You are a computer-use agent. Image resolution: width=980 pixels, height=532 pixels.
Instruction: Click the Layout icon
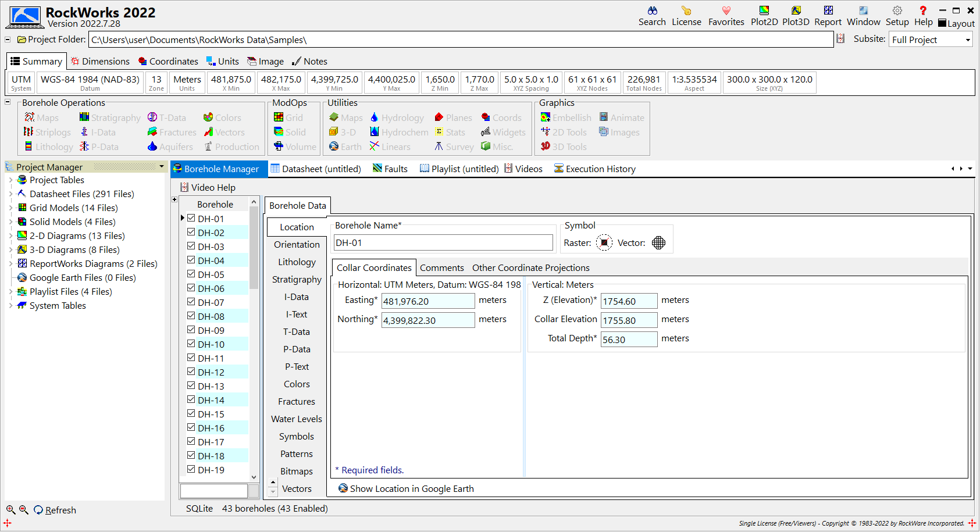pos(956,23)
